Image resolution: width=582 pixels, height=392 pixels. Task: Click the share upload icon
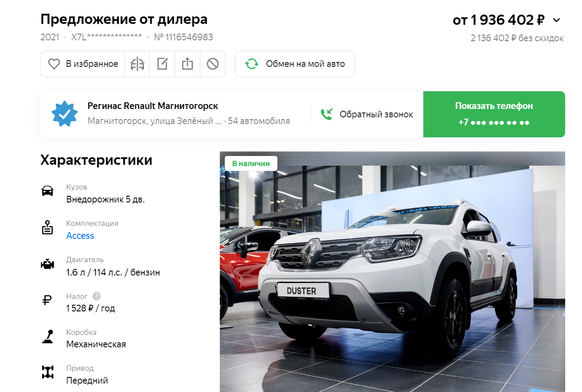tap(188, 64)
